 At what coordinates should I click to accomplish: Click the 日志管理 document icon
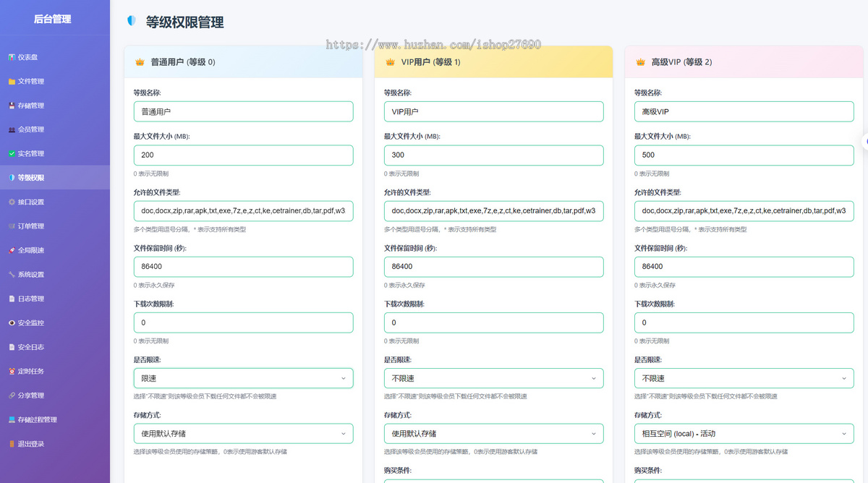pos(12,299)
